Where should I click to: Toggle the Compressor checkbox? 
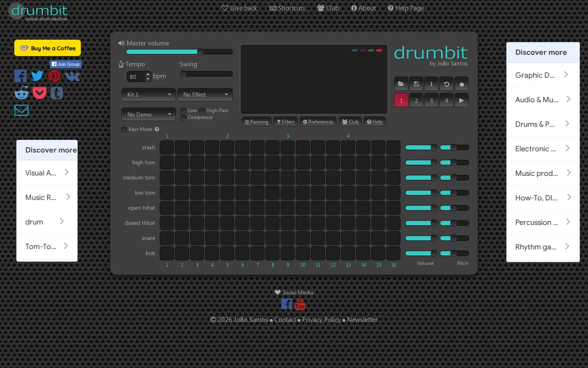(183, 118)
